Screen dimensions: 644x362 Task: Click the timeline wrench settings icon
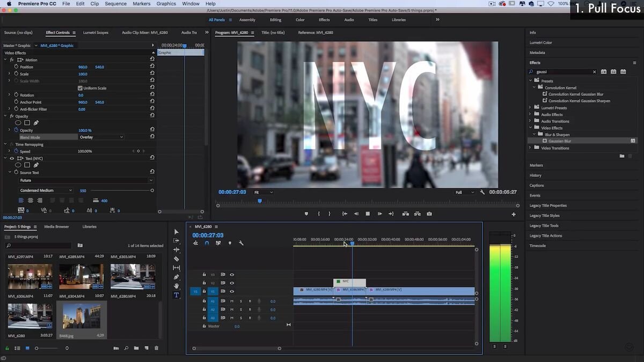coord(241,243)
